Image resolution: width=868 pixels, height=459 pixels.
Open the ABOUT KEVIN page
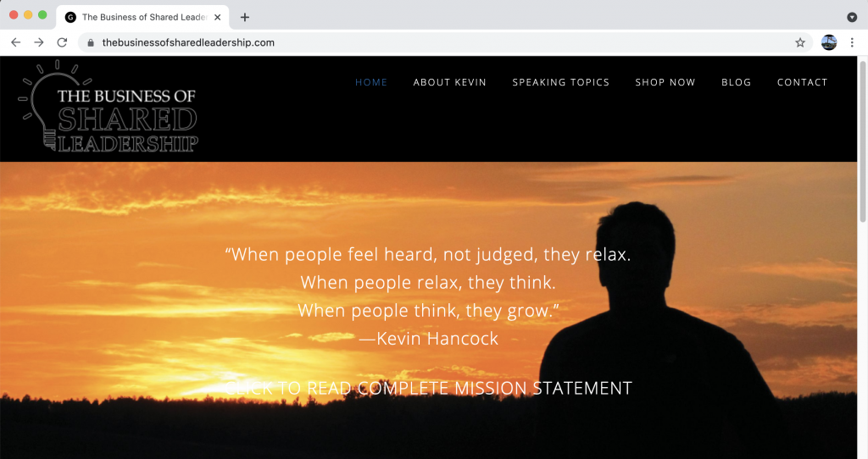pos(449,82)
